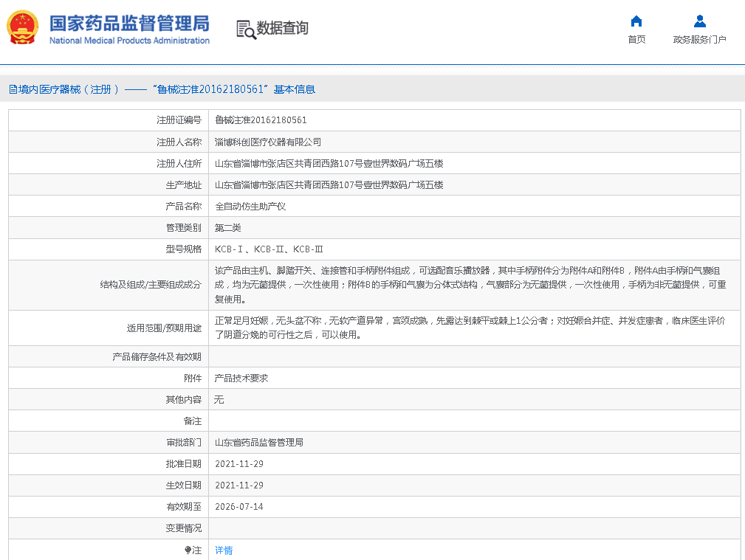Select the expiry date 2026-07-14
The height and width of the screenshot is (560, 745).
coord(238,507)
